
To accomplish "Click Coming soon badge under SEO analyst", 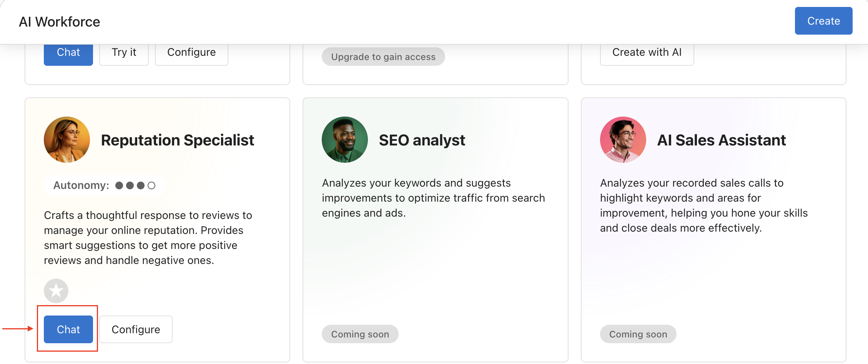I will pyautogui.click(x=360, y=334).
